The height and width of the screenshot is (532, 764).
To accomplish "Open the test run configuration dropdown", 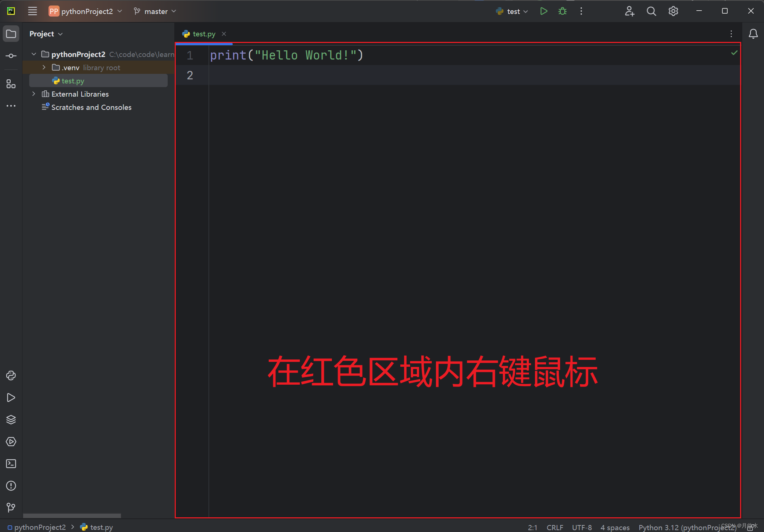I will [513, 11].
